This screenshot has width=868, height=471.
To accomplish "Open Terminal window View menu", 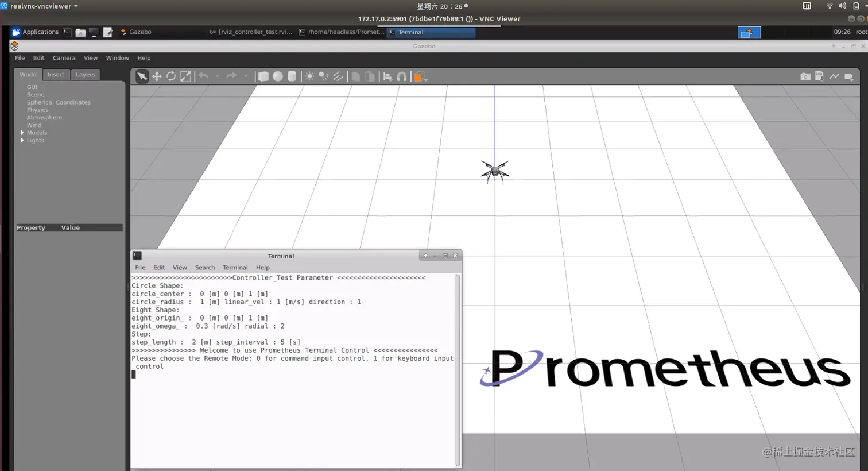I will point(180,268).
